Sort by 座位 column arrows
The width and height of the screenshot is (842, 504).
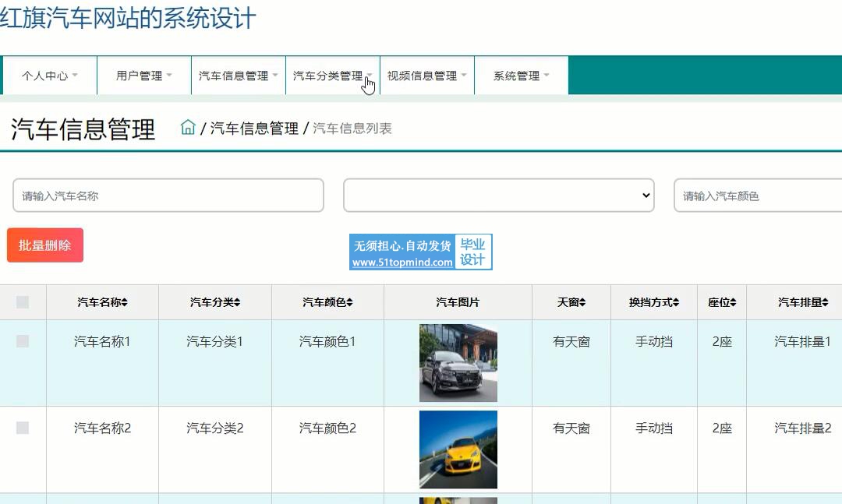point(733,303)
